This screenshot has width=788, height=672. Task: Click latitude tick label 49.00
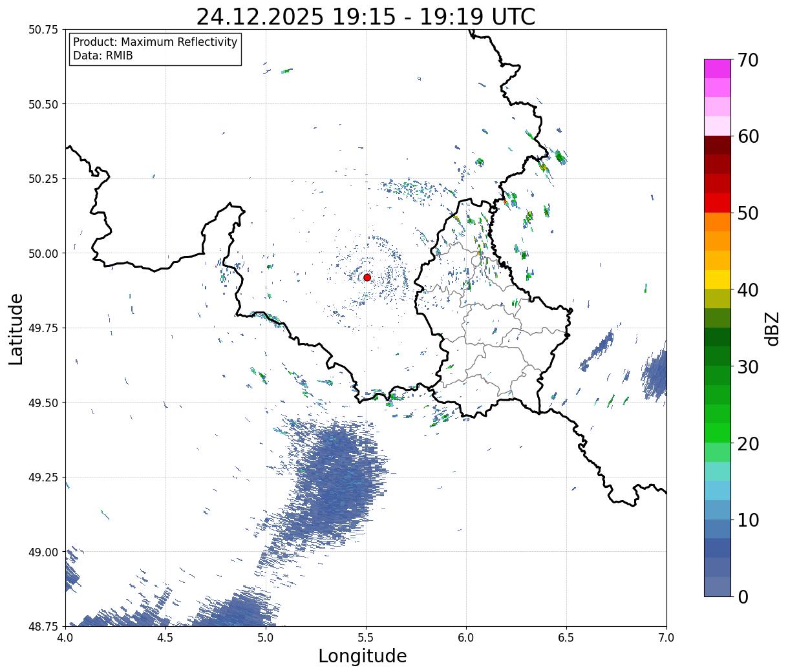[x=43, y=552]
